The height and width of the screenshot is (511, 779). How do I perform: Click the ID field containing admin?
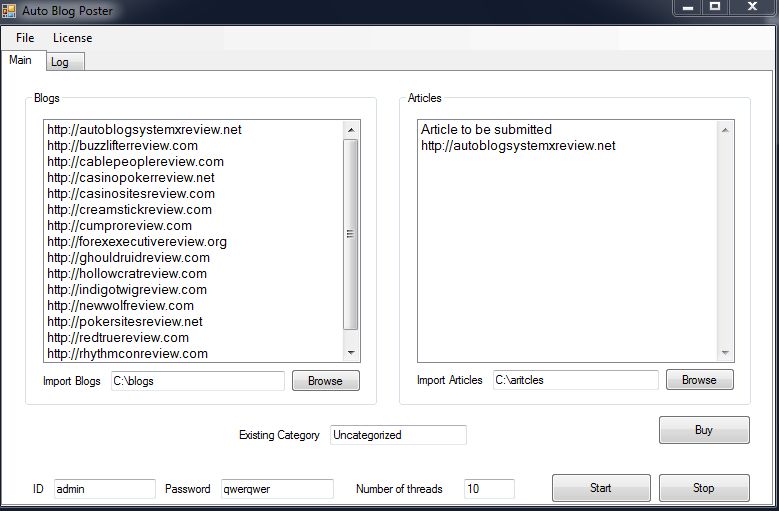pyautogui.click(x=104, y=489)
